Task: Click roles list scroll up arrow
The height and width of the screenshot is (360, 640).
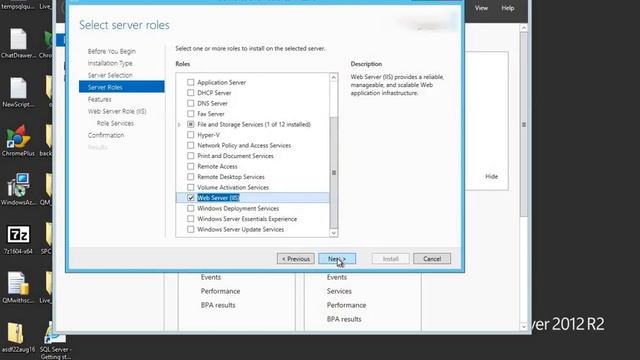Action: click(x=333, y=78)
